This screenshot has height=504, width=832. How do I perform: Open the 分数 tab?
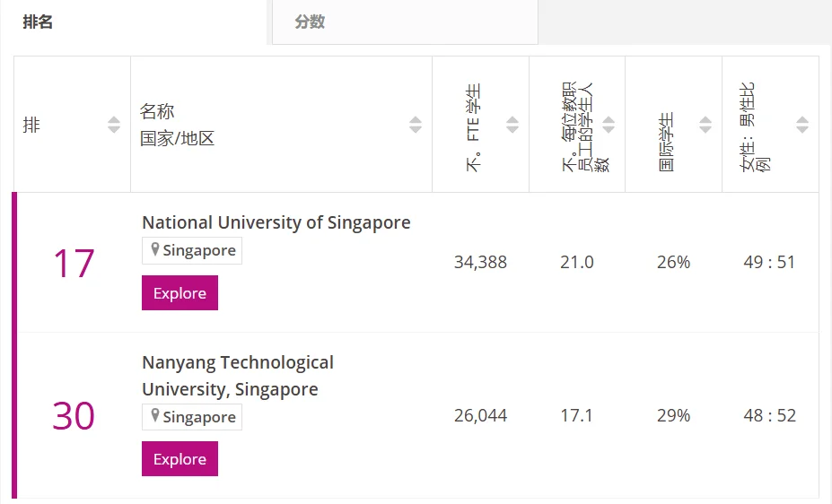pos(405,22)
